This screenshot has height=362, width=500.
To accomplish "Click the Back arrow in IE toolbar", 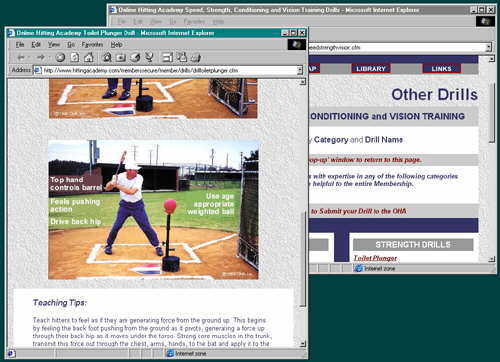I will pos(21,57).
